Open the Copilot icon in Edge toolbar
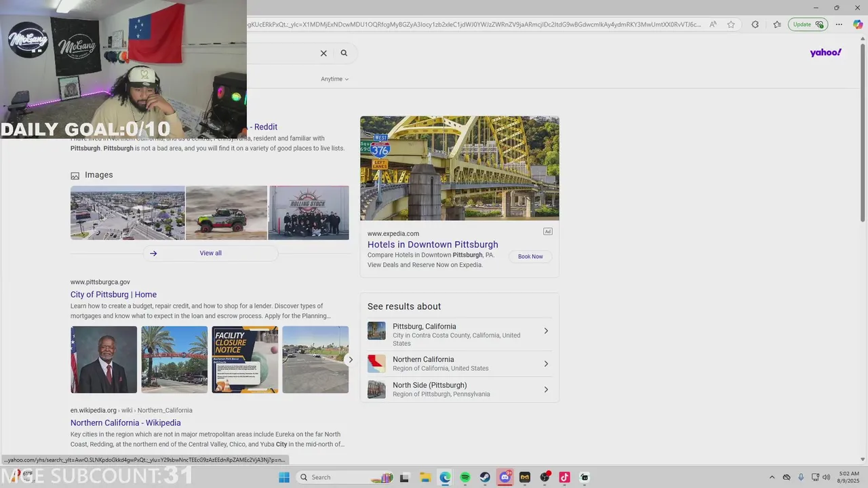 pos(857,24)
